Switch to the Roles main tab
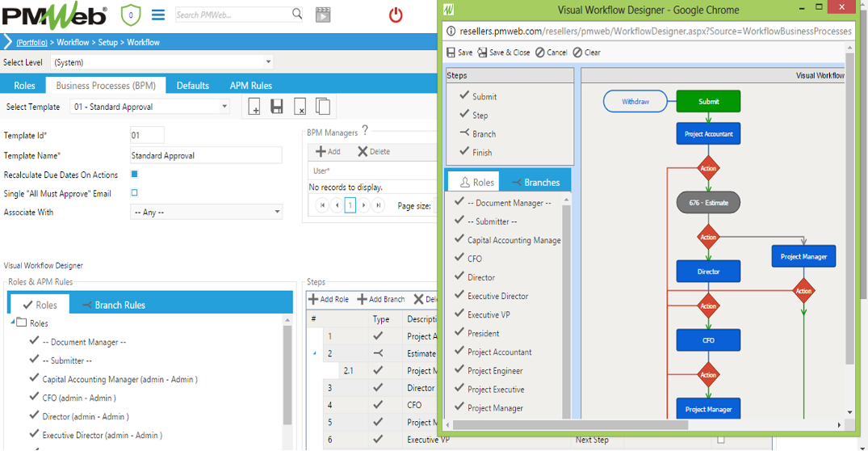The height and width of the screenshot is (451, 868). (24, 86)
